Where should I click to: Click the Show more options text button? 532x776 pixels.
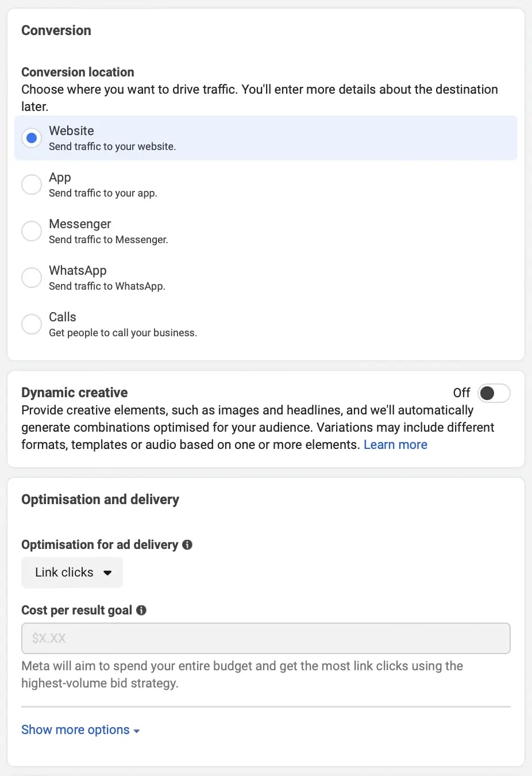(75, 729)
